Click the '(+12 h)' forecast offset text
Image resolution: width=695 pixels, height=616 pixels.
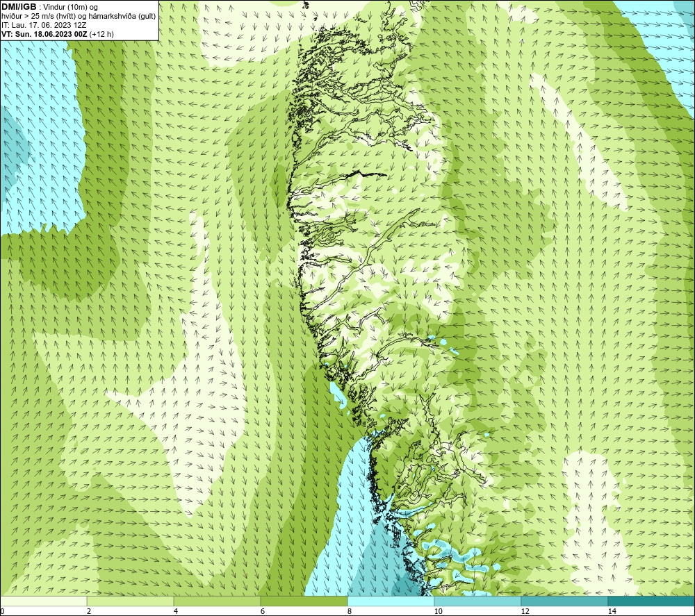[101, 34]
